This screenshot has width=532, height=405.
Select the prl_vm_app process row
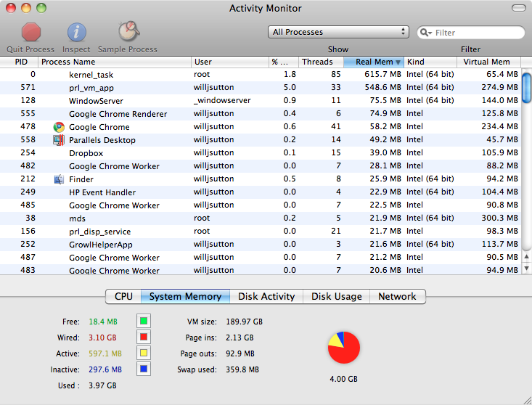(261, 88)
